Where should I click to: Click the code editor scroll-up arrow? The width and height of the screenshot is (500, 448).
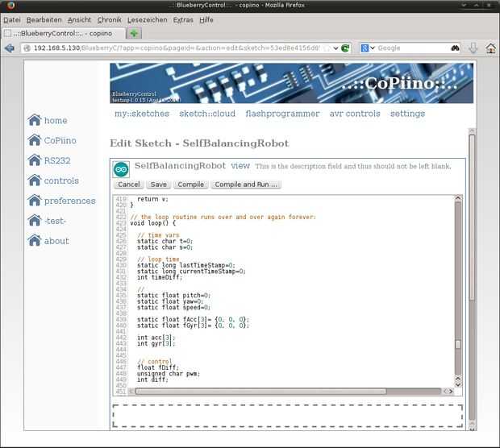pyautogui.click(x=458, y=198)
